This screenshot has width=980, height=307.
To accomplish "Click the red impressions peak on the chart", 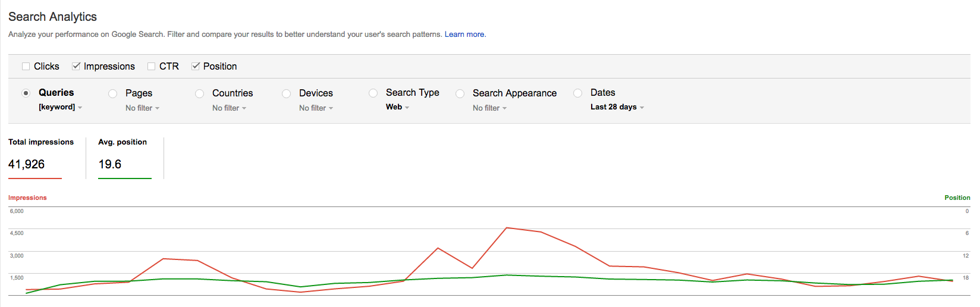I will (x=506, y=228).
